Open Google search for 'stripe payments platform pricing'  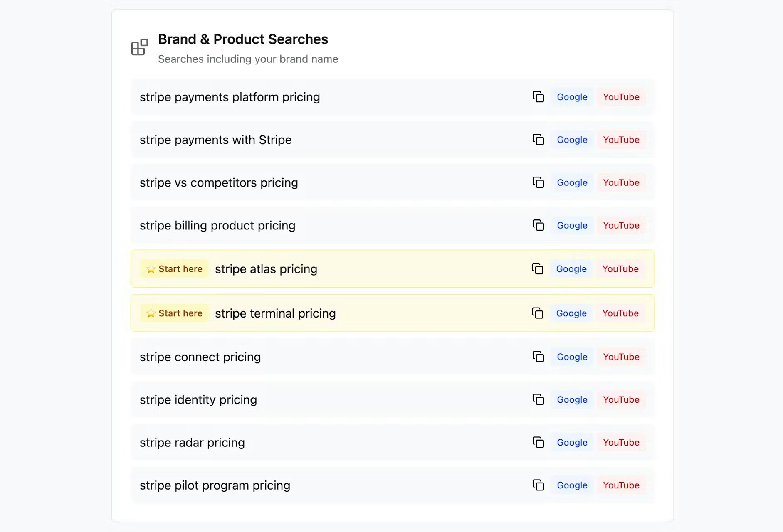[x=572, y=97]
